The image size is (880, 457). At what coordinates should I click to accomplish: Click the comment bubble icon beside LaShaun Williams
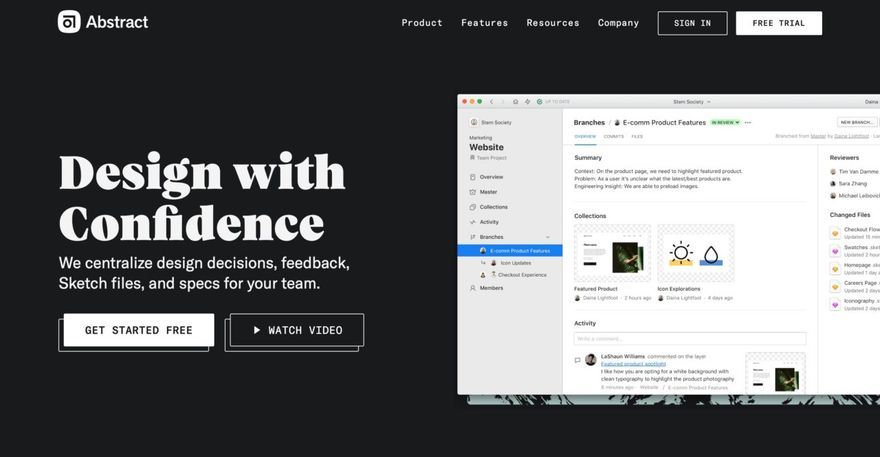tap(578, 360)
